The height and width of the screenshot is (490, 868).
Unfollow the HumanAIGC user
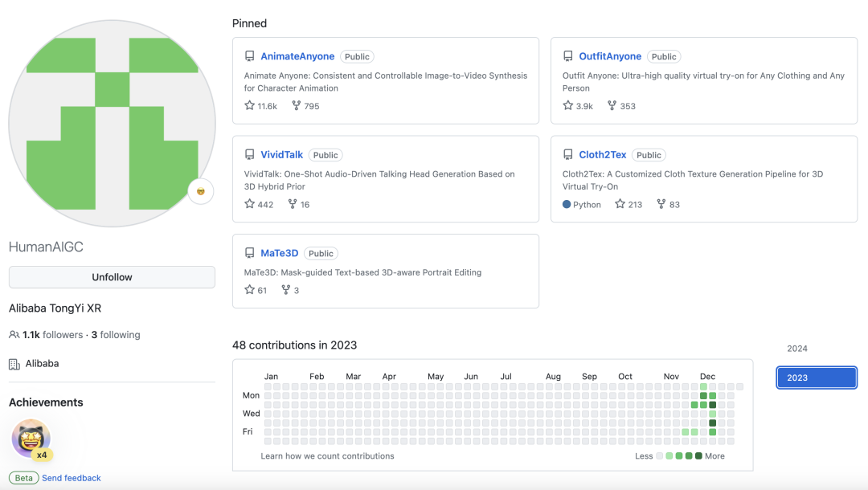112,277
